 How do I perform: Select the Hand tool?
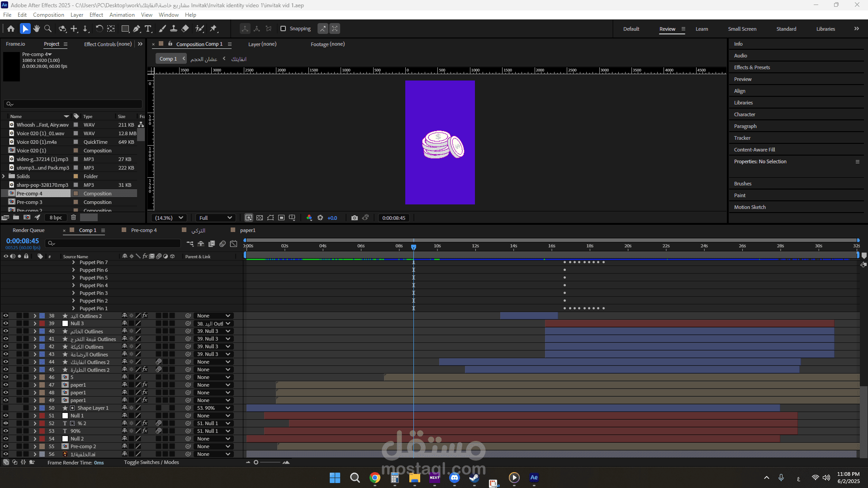(x=37, y=28)
